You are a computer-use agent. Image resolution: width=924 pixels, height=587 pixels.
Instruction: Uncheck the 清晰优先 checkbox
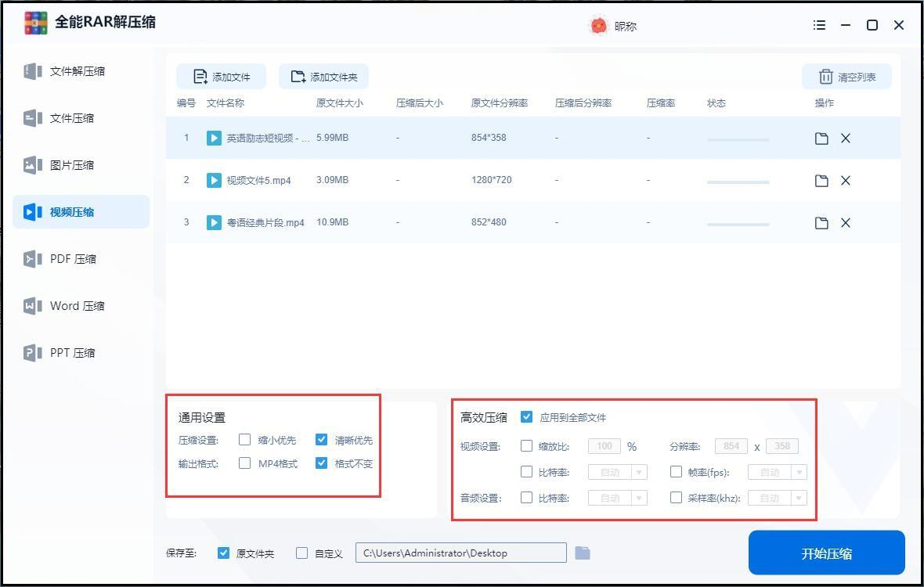[x=321, y=439]
